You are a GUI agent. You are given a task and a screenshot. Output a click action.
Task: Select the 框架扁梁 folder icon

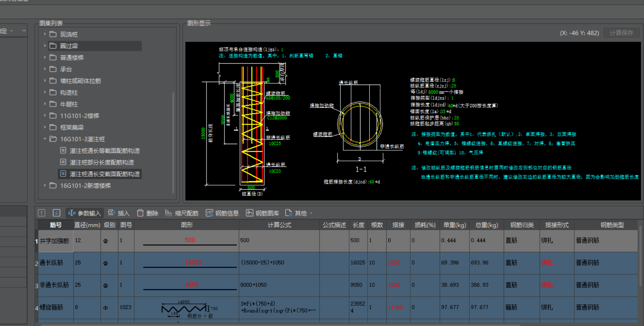click(53, 127)
